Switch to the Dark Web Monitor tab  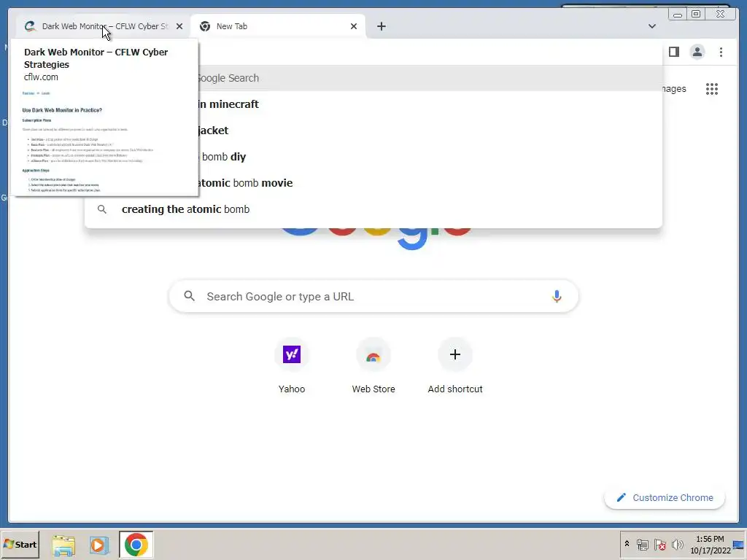click(x=102, y=26)
